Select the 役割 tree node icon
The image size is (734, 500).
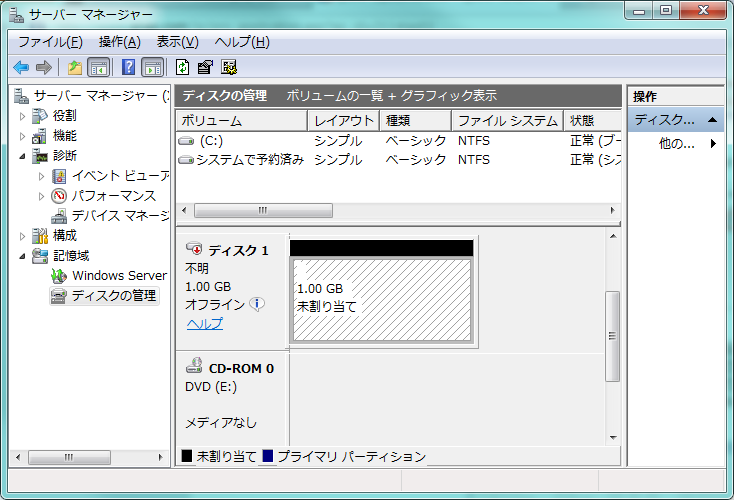pos(40,116)
